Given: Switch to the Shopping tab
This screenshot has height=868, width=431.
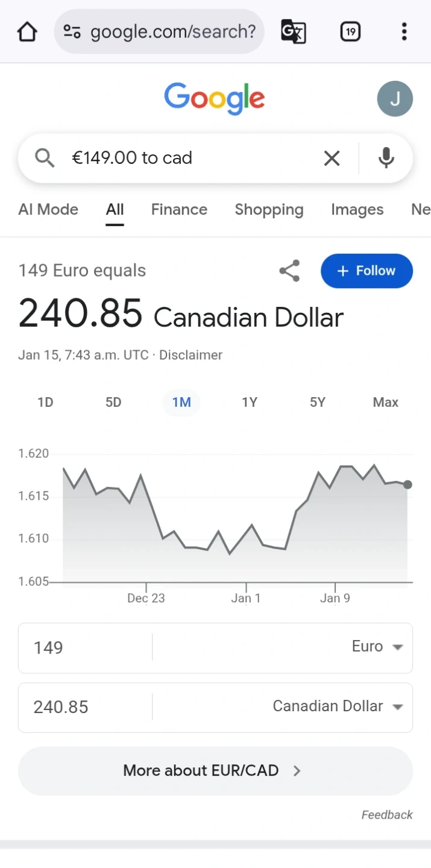Looking at the screenshot, I should pos(269,210).
